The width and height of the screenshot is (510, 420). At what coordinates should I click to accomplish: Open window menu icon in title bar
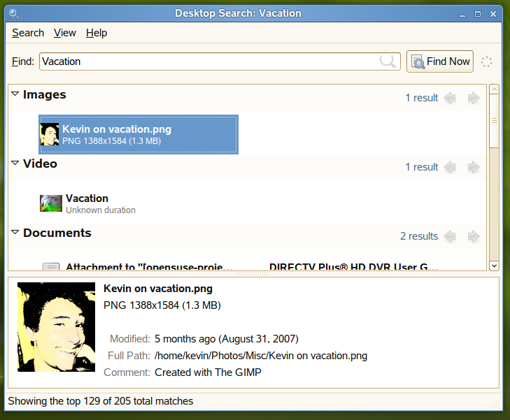(14, 13)
